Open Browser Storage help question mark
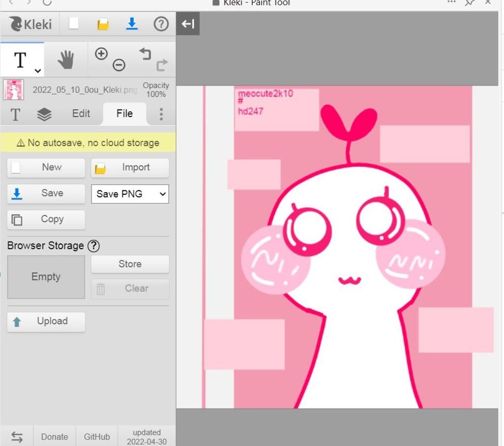 tap(94, 246)
